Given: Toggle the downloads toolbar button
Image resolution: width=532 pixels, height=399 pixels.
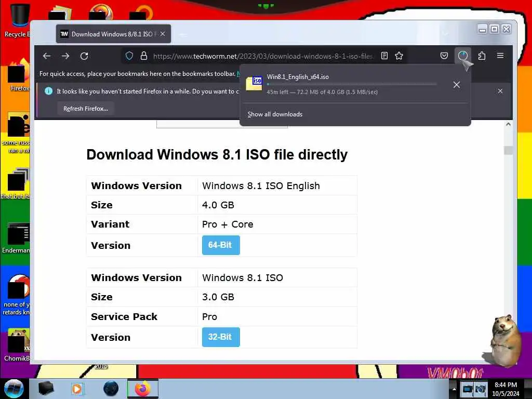Looking at the screenshot, I should 462,56.
